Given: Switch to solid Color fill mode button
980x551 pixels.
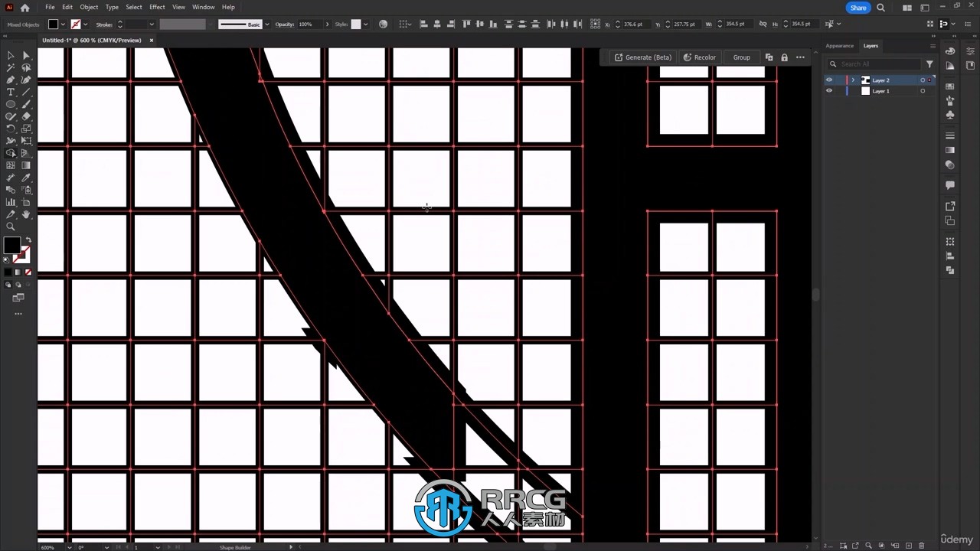Looking at the screenshot, I should (8, 272).
